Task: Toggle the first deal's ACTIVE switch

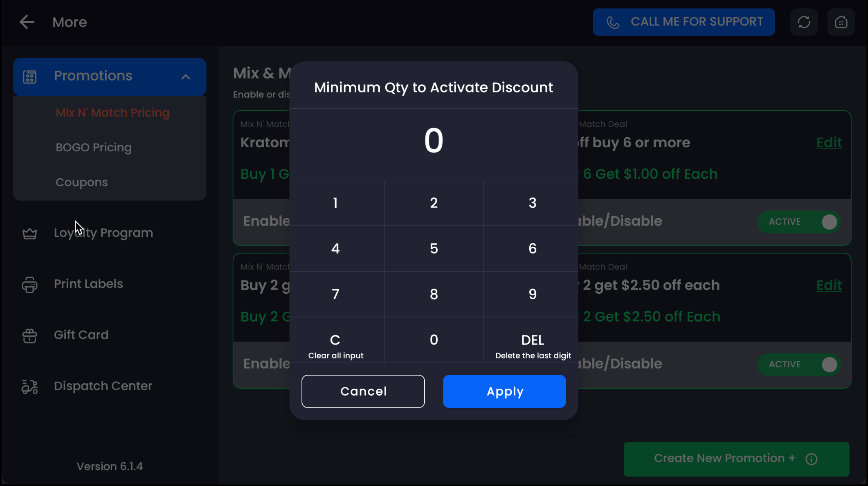Action: tap(799, 222)
